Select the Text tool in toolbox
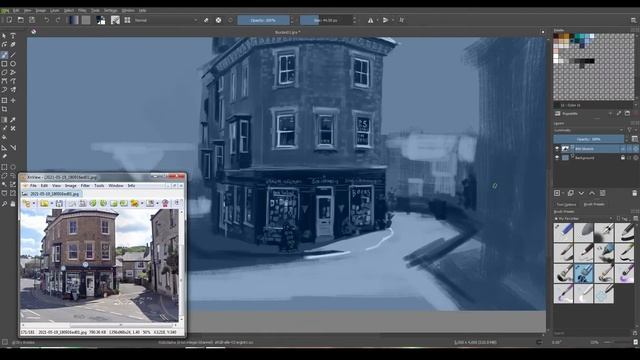 (x=13, y=36)
